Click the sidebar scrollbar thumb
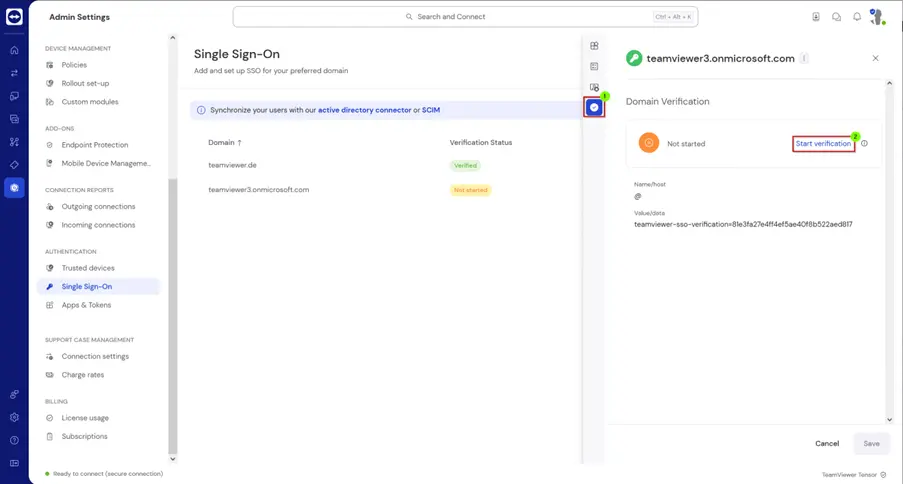 [172, 316]
